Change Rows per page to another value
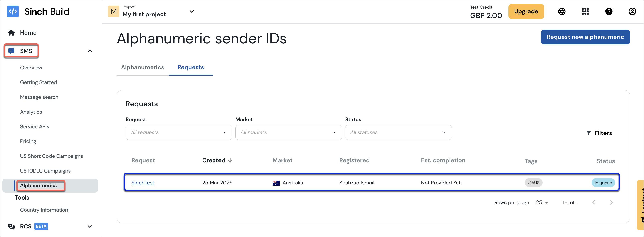Image resolution: width=644 pixels, height=237 pixels. pos(542,202)
